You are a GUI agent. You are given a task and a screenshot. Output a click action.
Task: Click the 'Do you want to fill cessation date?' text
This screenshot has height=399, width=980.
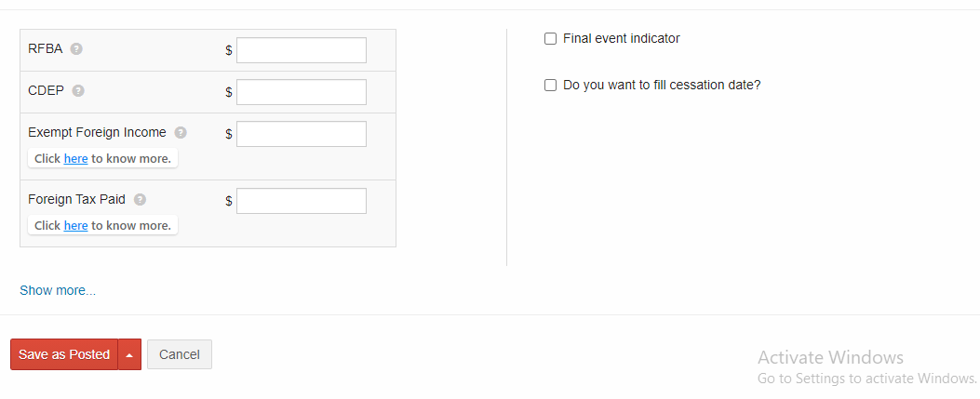coord(662,85)
